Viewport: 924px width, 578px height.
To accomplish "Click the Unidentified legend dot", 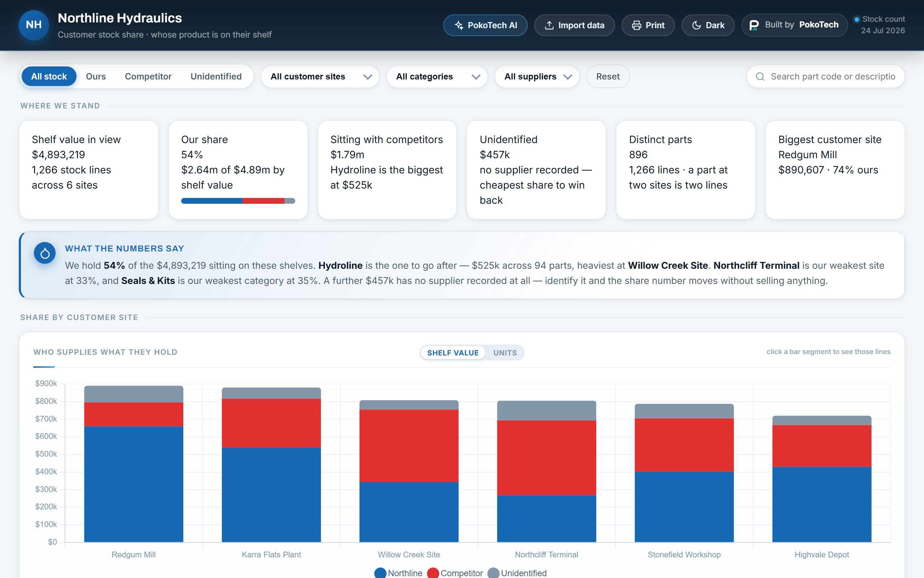I will tap(493, 573).
